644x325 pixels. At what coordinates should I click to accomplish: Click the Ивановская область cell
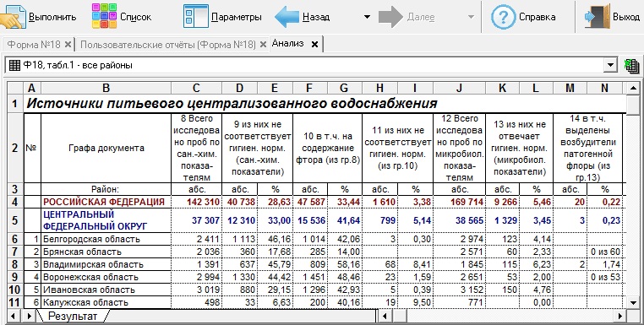click(x=106, y=290)
